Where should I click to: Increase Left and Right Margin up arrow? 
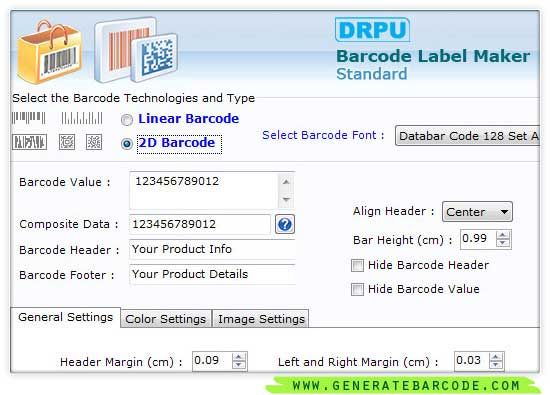point(496,357)
